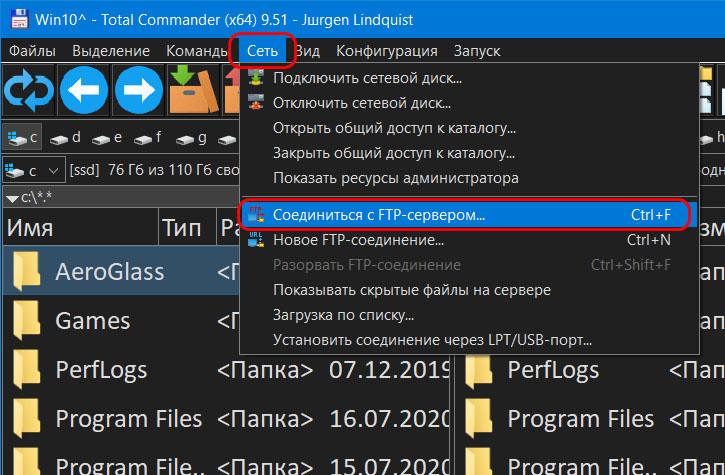The width and height of the screenshot is (725, 475).
Task: Click the Total Commander title bar icon
Action: click(x=18, y=19)
